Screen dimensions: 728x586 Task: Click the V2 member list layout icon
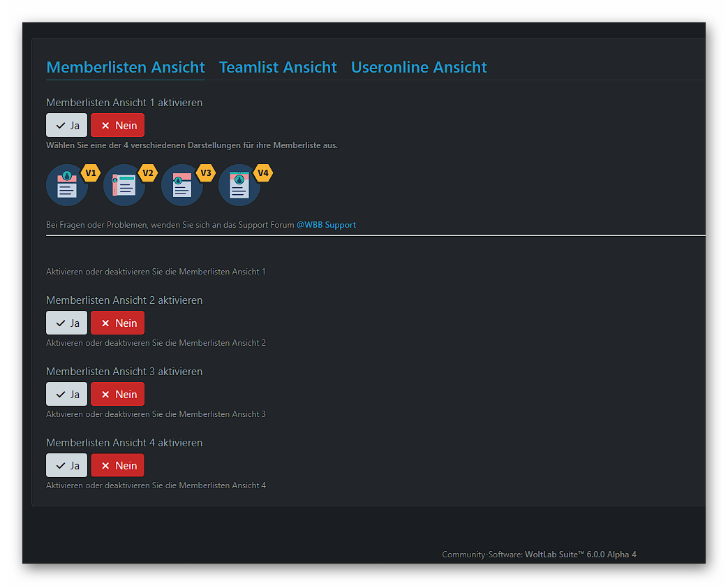124,186
